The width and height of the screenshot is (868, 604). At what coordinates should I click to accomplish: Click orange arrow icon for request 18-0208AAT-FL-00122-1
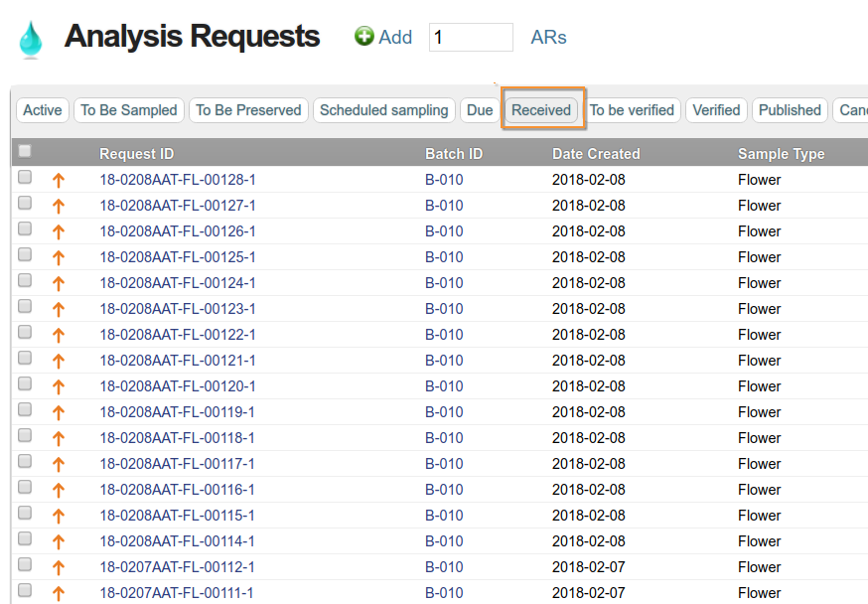click(x=58, y=336)
